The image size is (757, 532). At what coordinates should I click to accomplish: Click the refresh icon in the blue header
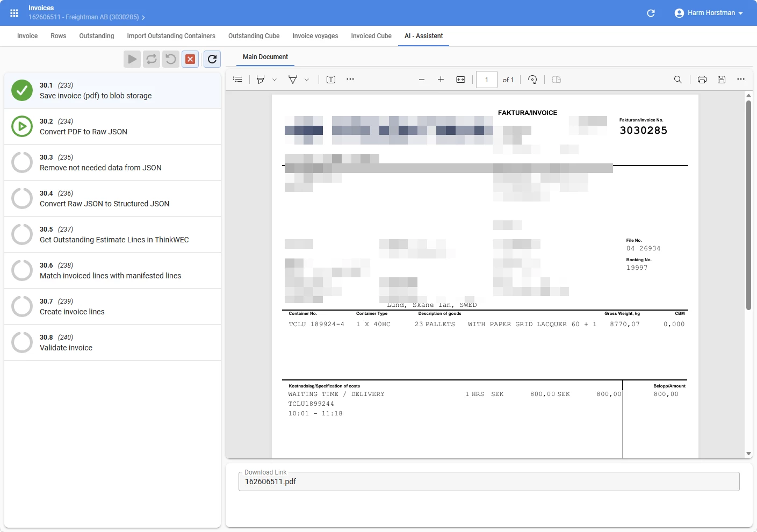click(651, 13)
